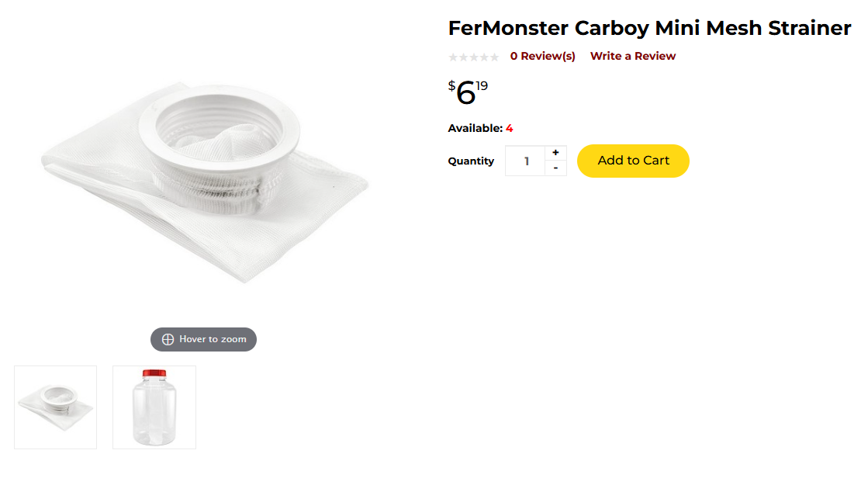Click the main mesh strainer product image
The image size is (868, 478).
206,182
